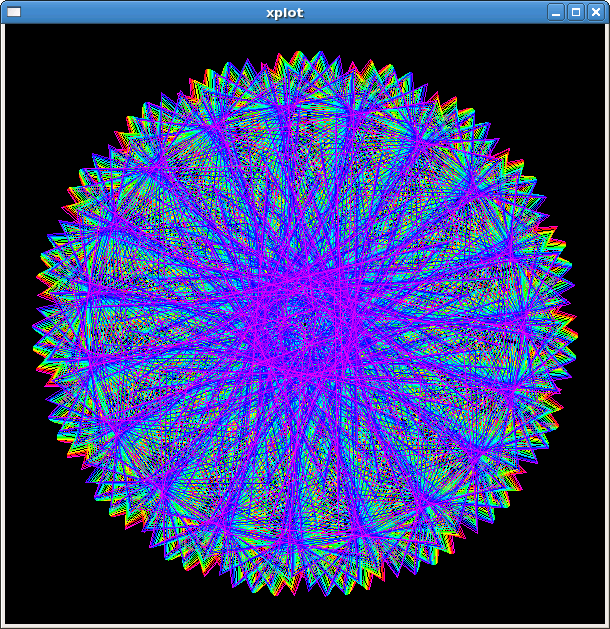610x629 pixels.
Task: Click the xplot title text
Action: click(285, 13)
